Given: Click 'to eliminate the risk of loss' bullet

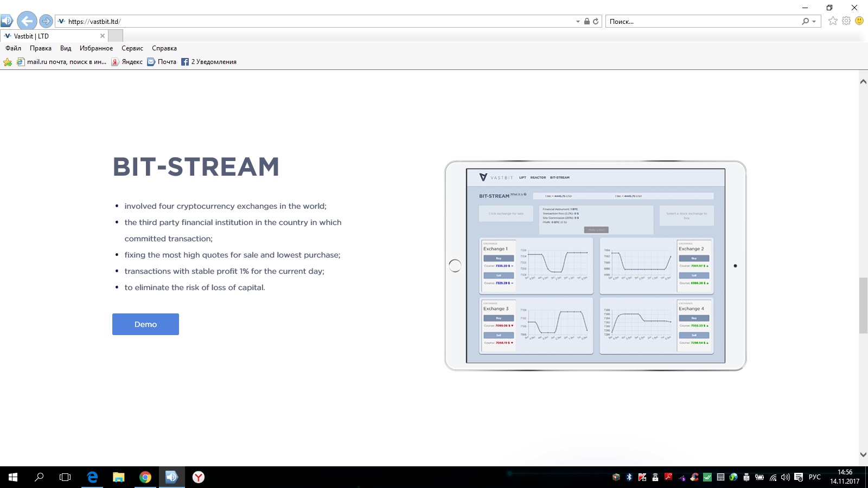Looking at the screenshot, I should 195,287.
